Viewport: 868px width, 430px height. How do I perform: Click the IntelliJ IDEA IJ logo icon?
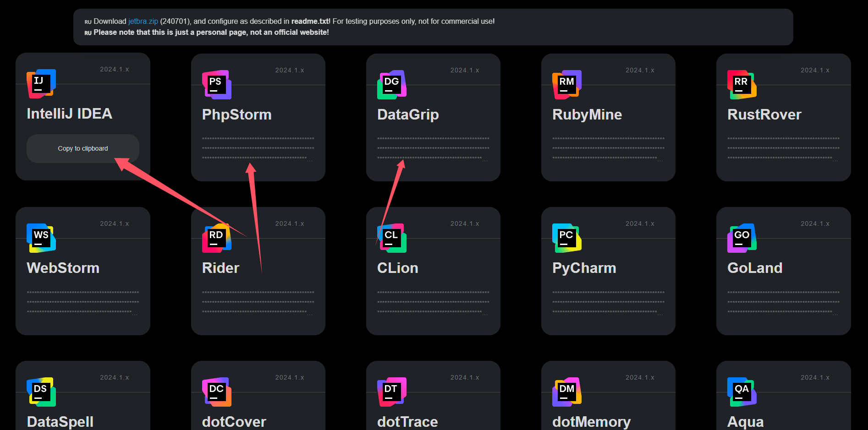[41, 84]
